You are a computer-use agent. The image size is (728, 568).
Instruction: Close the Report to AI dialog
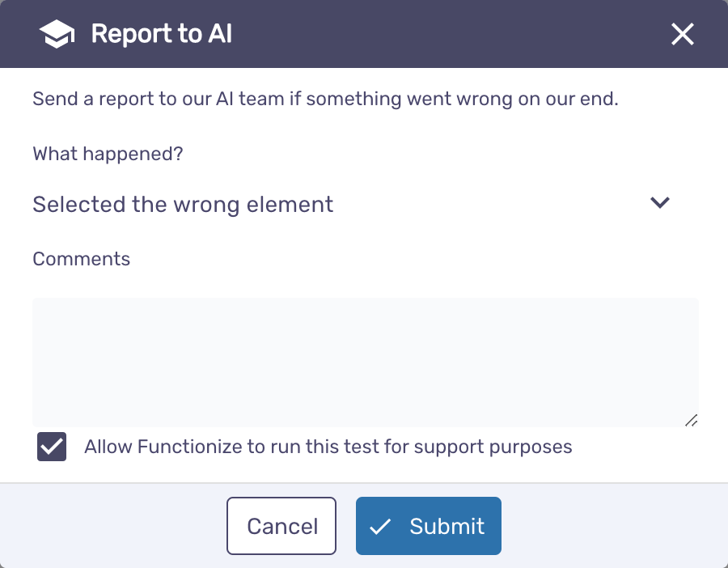pyautogui.click(x=683, y=34)
